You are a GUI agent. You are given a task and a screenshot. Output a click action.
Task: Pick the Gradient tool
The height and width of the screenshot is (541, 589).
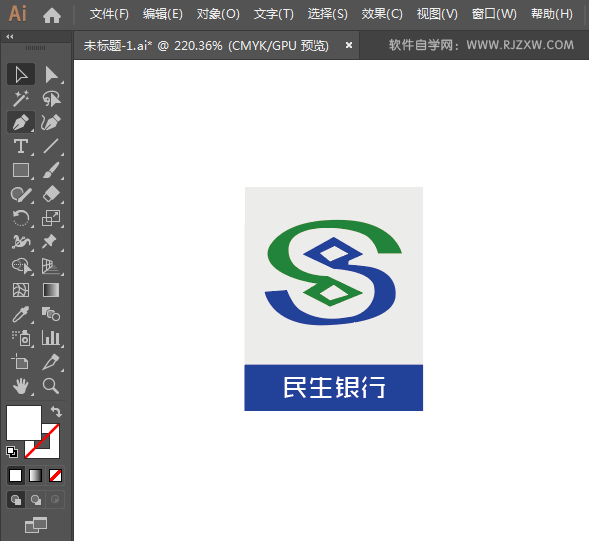51,290
